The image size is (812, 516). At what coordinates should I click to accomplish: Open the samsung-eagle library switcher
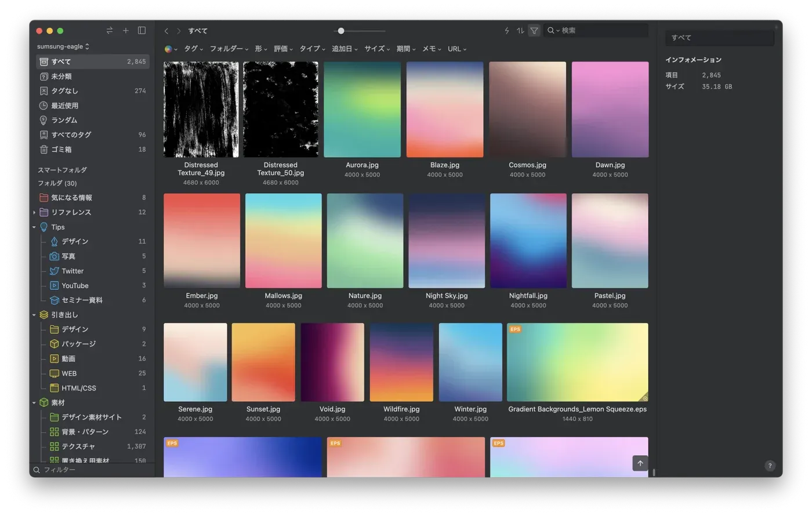63,46
